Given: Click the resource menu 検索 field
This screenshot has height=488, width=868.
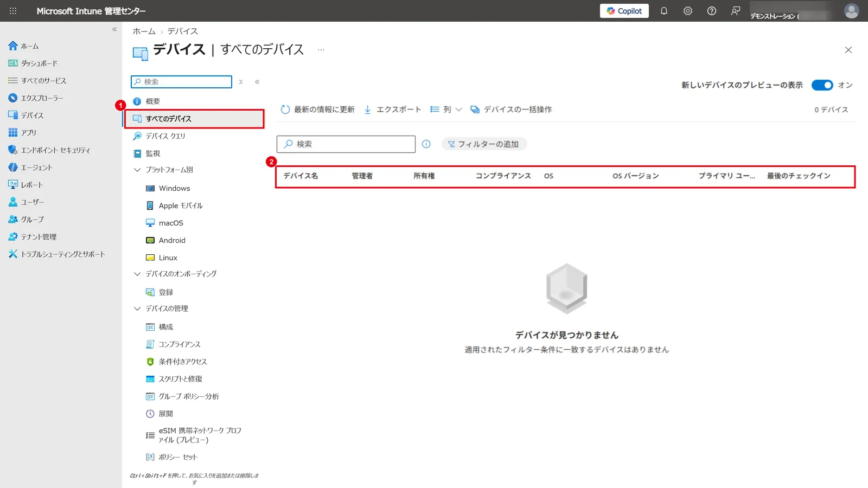Looking at the screenshot, I should (181, 82).
